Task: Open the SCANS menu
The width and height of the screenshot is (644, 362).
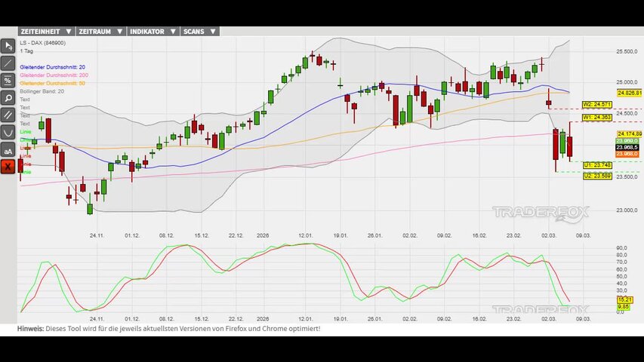Action: tap(200, 32)
